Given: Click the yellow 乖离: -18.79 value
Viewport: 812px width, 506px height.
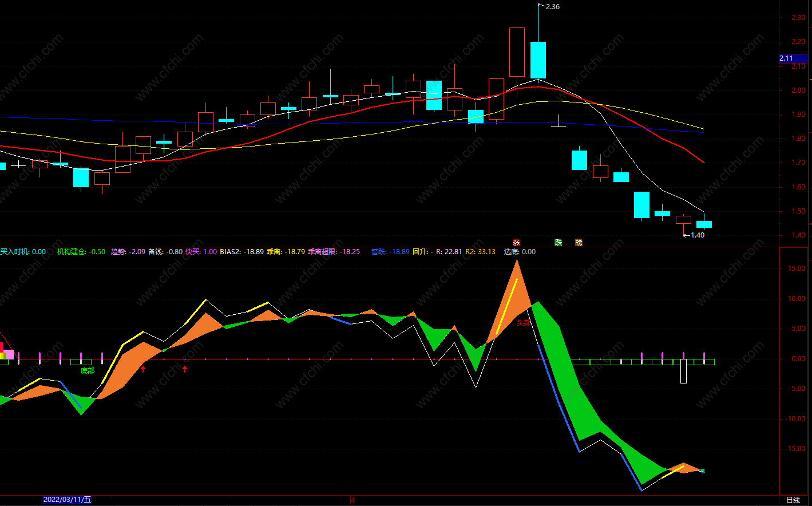Looking at the screenshot, I should tap(286, 252).
